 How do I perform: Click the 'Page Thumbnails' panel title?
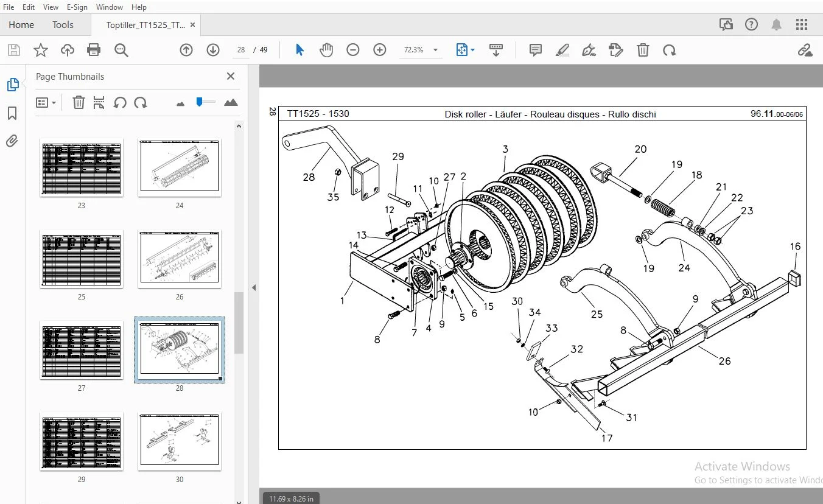tap(70, 76)
